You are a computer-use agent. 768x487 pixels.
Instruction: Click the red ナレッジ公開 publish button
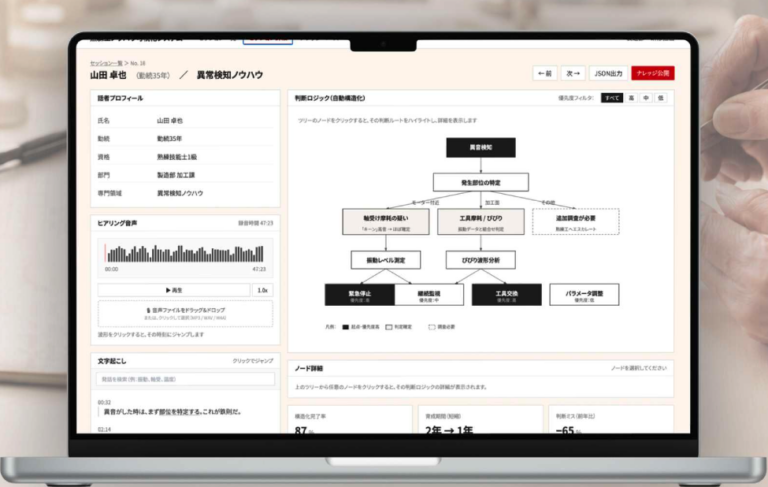click(x=653, y=73)
